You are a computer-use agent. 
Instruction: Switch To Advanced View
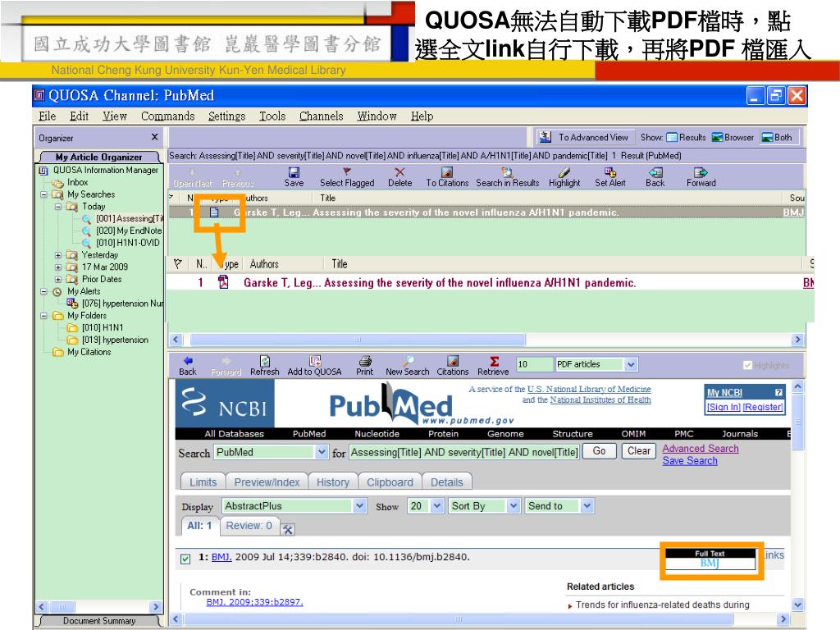click(x=586, y=137)
